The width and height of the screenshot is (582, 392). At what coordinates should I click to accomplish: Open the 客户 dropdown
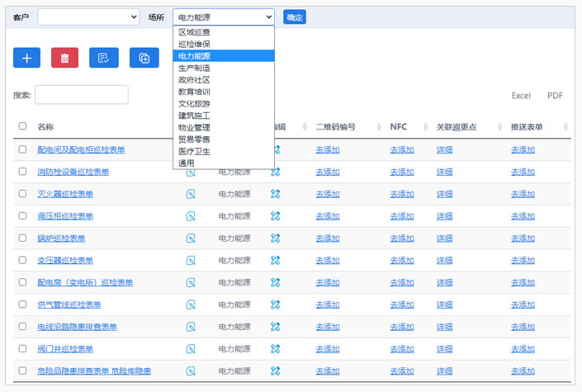point(88,17)
